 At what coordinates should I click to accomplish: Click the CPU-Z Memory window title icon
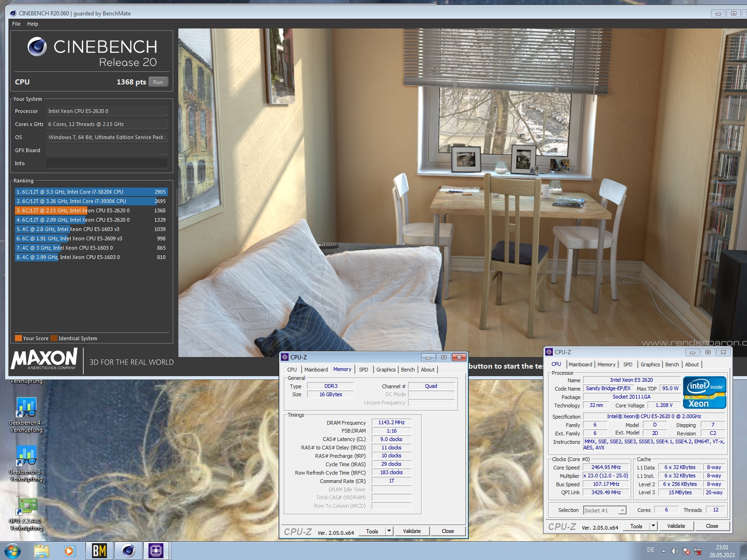coord(285,357)
